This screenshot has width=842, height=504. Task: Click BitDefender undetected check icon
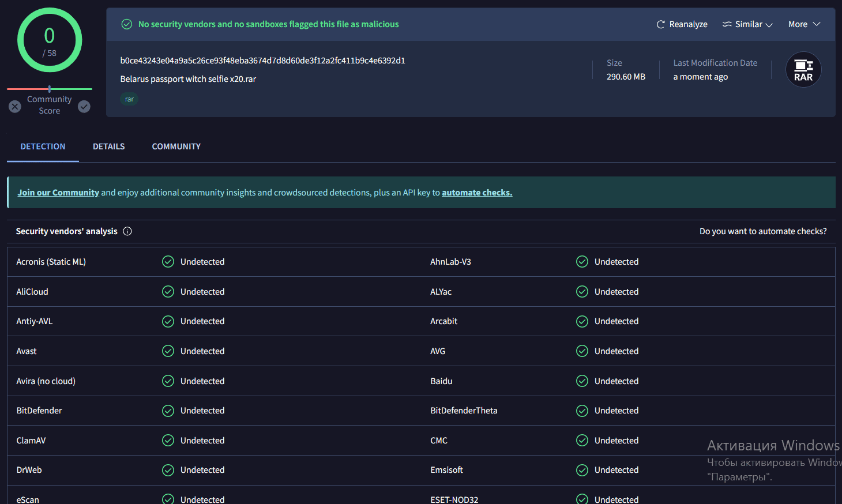coord(168,411)
